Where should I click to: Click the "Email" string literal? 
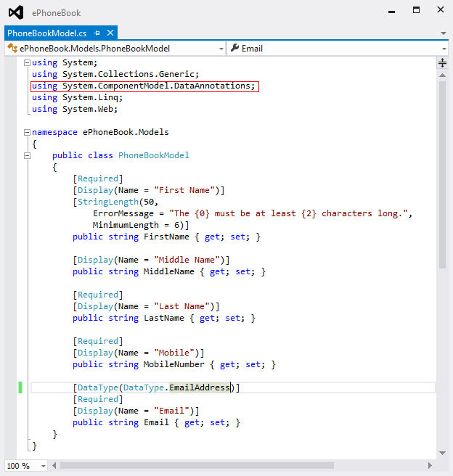pos(171,411)
